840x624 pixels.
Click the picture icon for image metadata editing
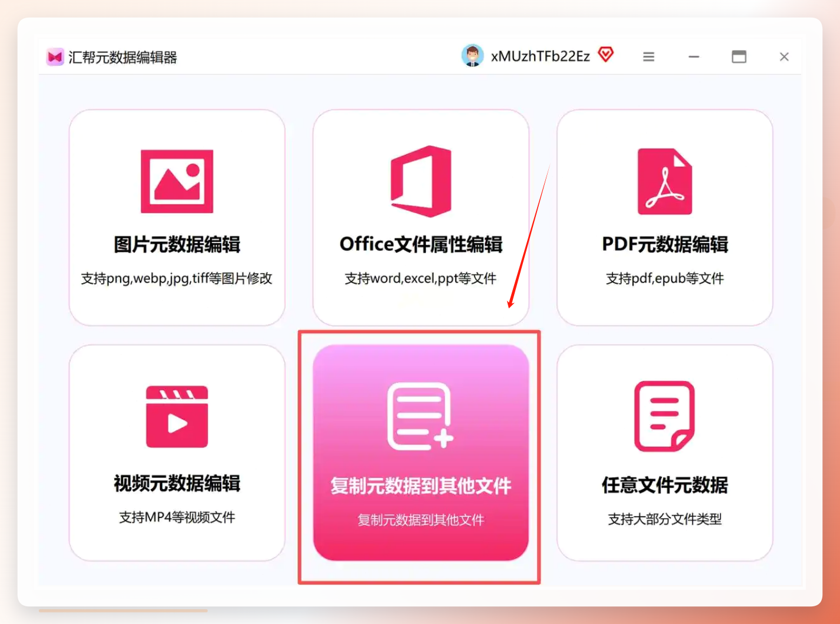coord(177,181)
